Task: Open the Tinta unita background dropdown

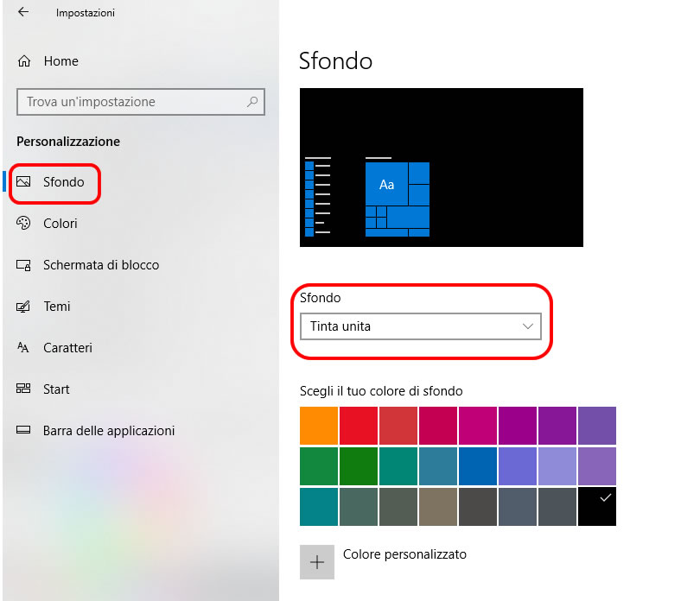Action: [x=421, y=326]
